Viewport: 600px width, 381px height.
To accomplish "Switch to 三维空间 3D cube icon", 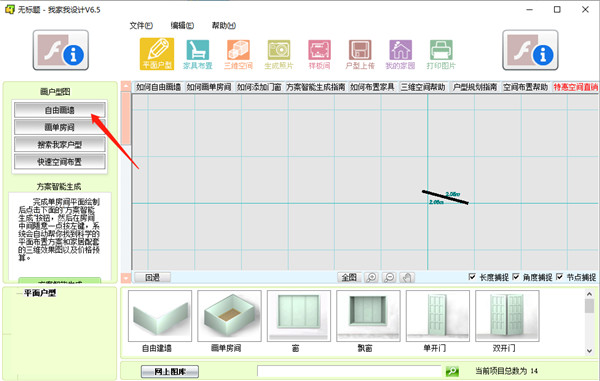I will point(238,54).
